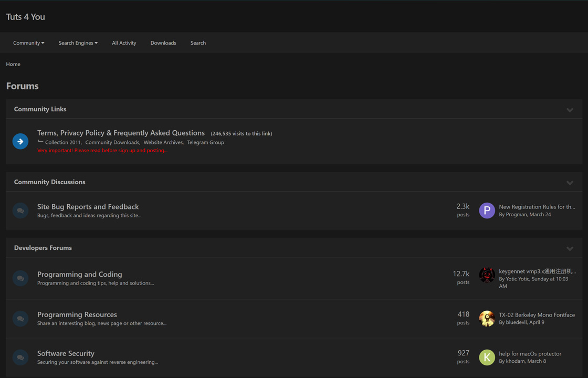Click the '927 posts' count

pos(463,357)
